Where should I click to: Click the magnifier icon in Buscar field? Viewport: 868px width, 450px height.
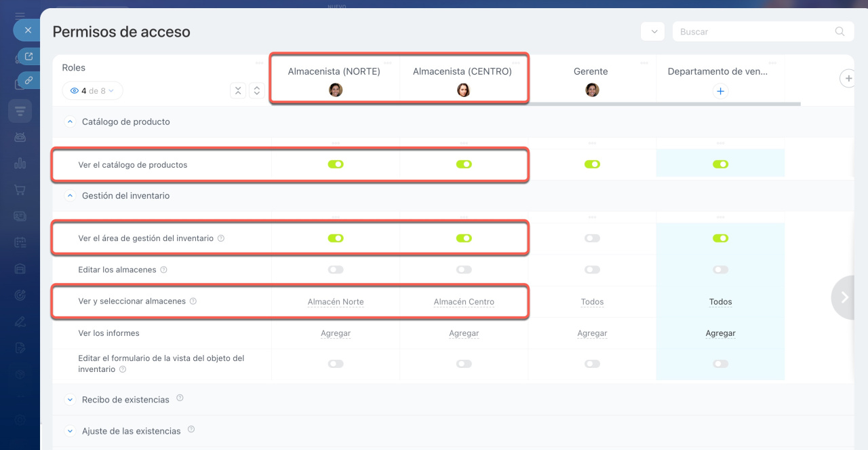[840, 31]
